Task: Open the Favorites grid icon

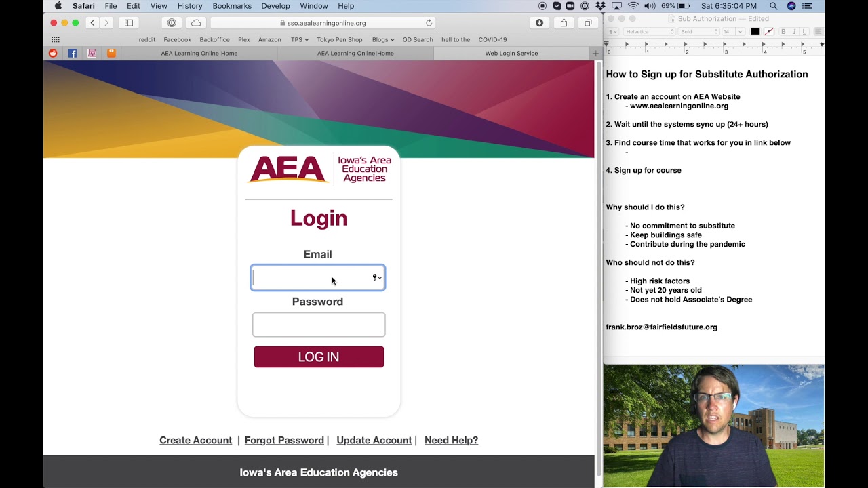Action: pos(56,39)
